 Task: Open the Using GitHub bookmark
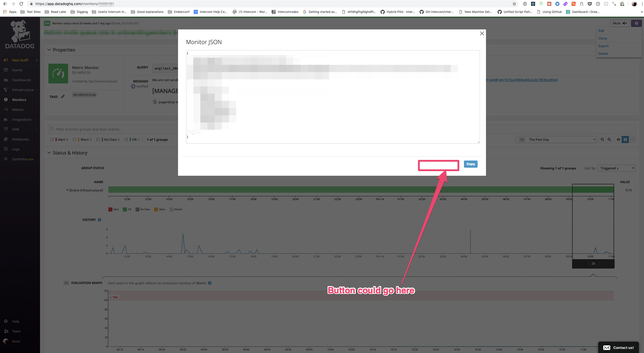(x=549, y=12)
